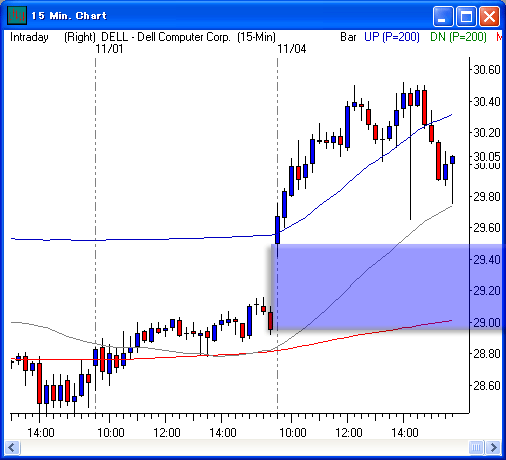Viewport: 506px width, 460px height.
Task: Click the 29.00 price level on axis
Action: [487, 322]
